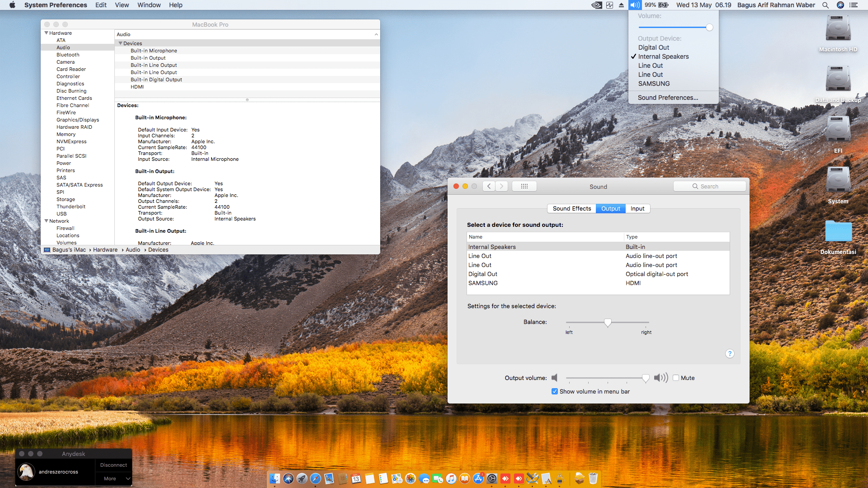This screenshot has width=868, height=488.
Task: Open the Help menu
Action: click(x=175, y=5)
